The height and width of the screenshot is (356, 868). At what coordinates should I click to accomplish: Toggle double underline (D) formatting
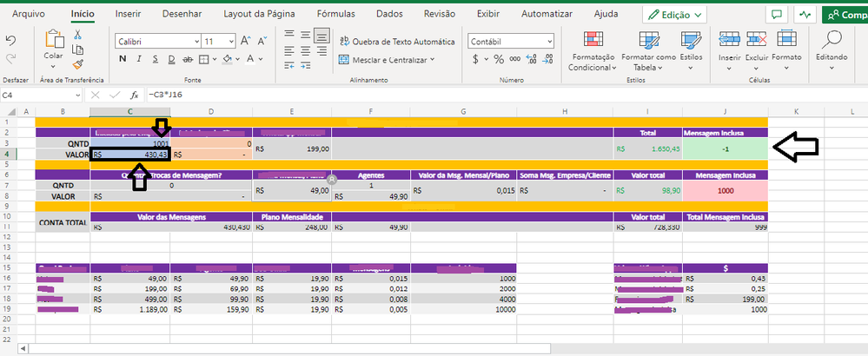[172, 58]
